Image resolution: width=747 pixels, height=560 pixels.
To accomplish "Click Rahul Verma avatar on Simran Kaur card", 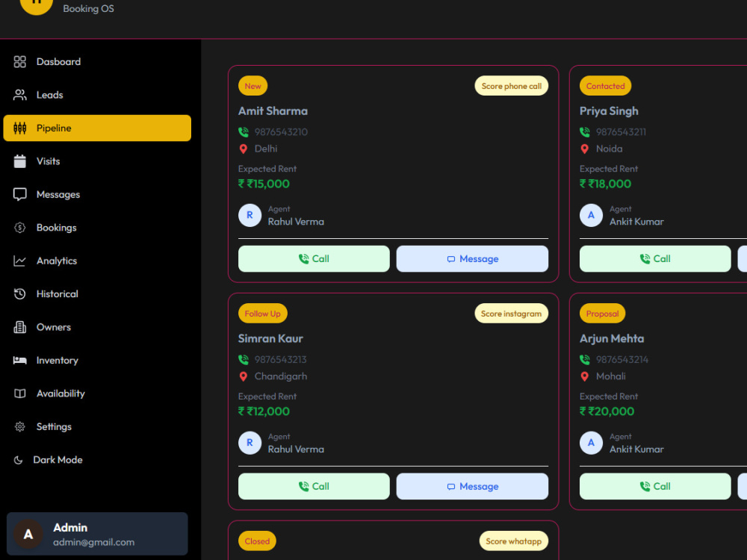I will (249, 443).
